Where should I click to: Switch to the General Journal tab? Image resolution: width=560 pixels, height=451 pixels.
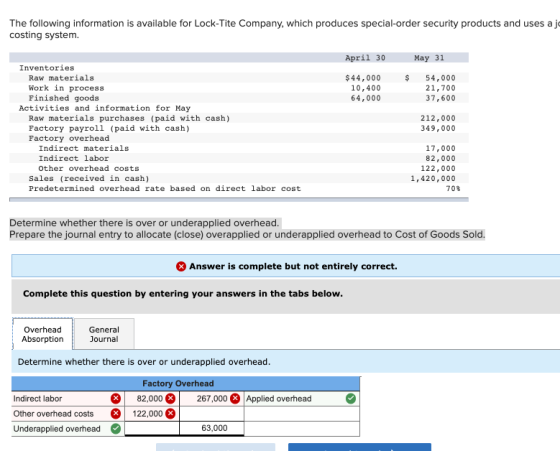(104, 334)
